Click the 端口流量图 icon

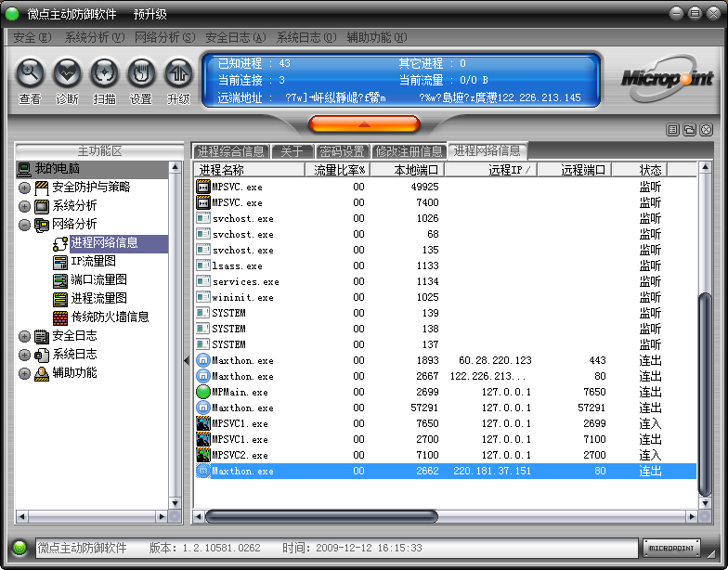pyautogui.click(x=60, y=280)
